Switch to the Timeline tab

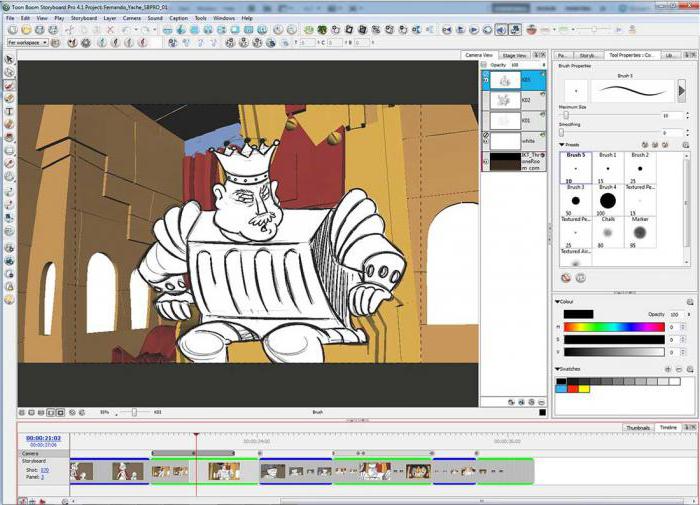click(x=668, y=427)
